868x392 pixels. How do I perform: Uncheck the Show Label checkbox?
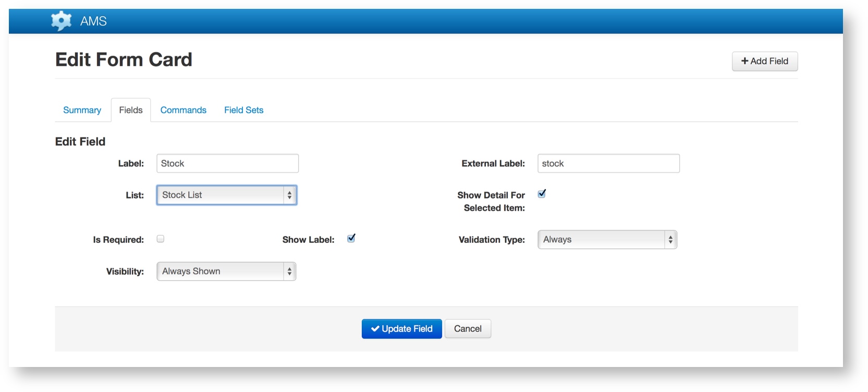point(351,238)
